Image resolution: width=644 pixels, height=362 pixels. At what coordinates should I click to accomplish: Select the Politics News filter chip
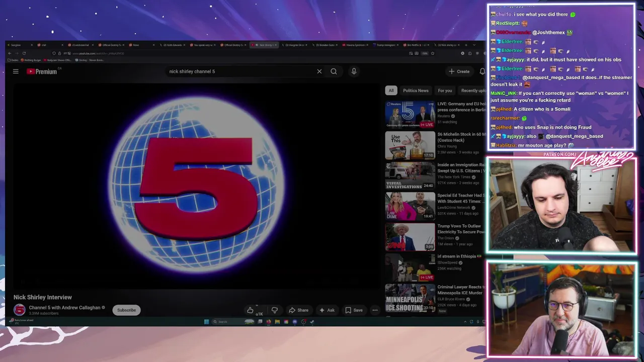coord(416,90)
